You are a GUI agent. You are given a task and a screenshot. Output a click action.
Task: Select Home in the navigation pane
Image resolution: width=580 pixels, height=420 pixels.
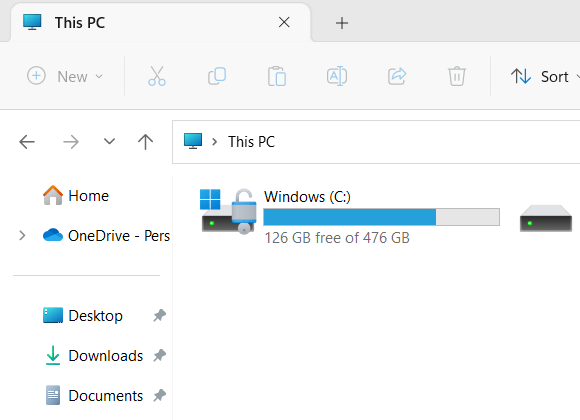[76, 195]
